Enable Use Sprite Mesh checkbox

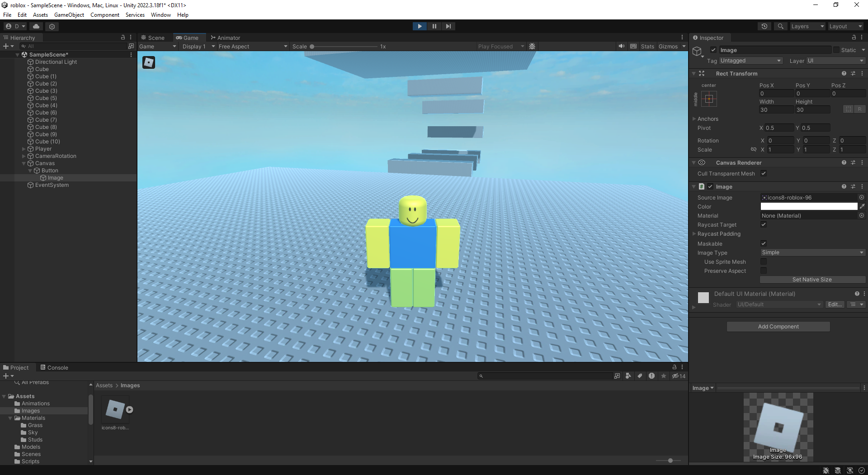tap(764, 261)
